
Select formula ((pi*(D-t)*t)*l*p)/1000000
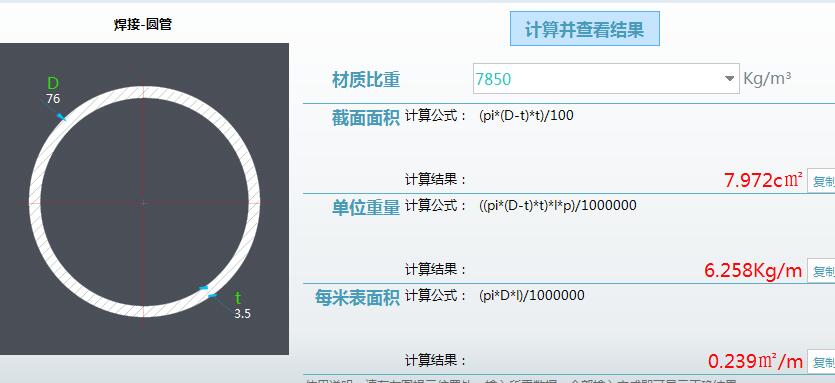(x=557, y=205)
